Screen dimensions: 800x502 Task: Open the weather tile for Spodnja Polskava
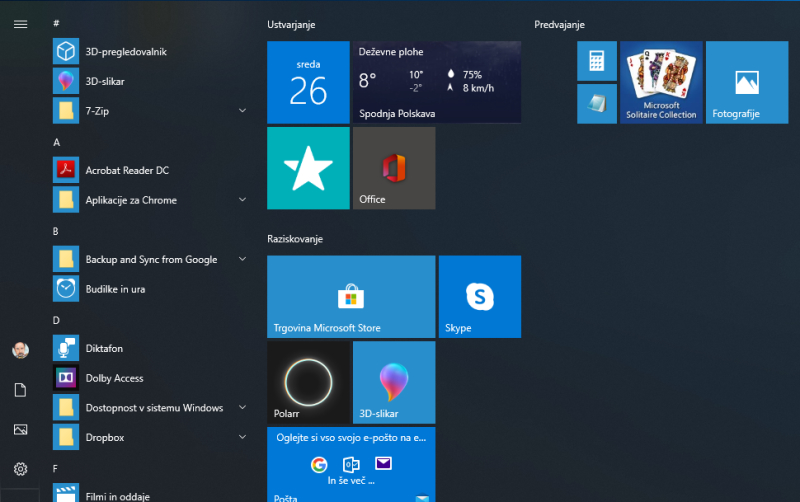coord(436,82)
